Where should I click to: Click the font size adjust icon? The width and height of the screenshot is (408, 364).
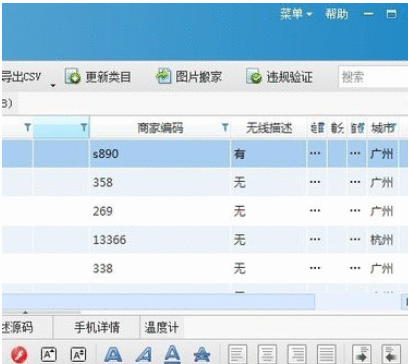tap(78, 354)
